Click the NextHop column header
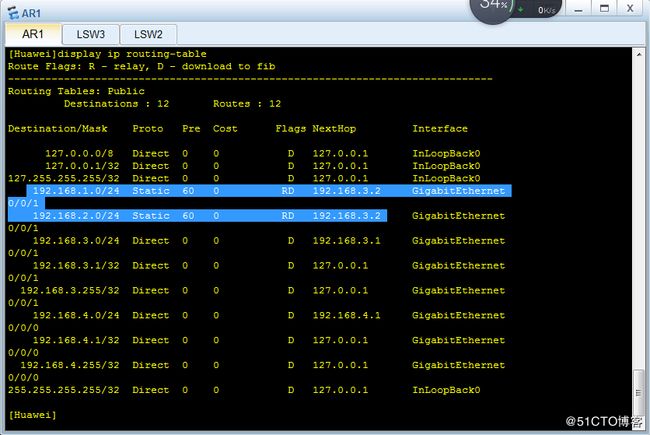 click(334, 129)
